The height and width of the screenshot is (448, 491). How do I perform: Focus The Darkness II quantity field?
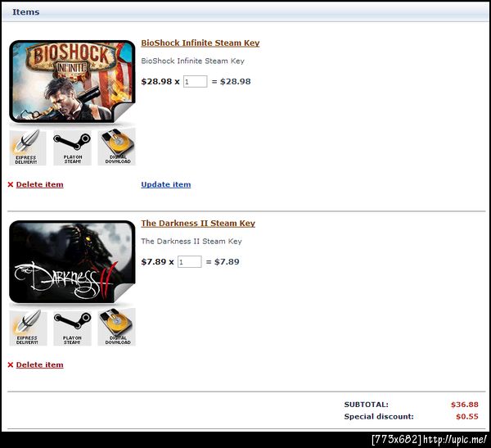point(190,262)
